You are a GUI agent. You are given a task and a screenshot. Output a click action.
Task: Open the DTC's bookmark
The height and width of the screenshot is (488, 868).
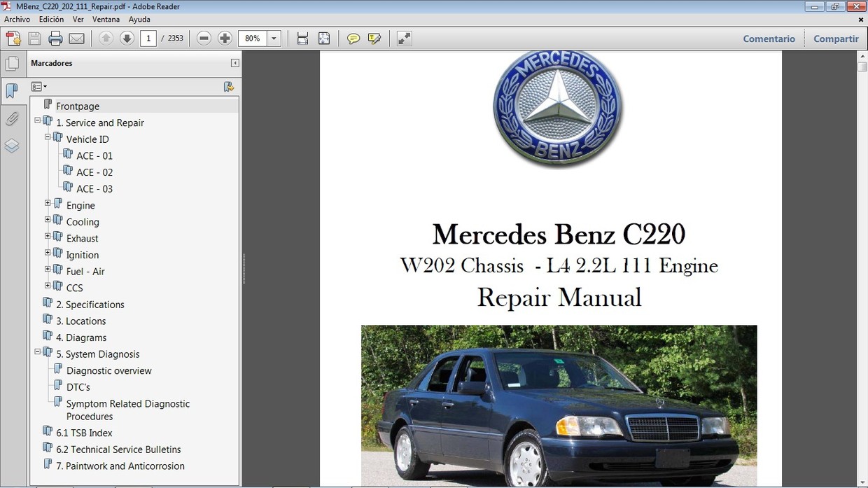[78, 387]
